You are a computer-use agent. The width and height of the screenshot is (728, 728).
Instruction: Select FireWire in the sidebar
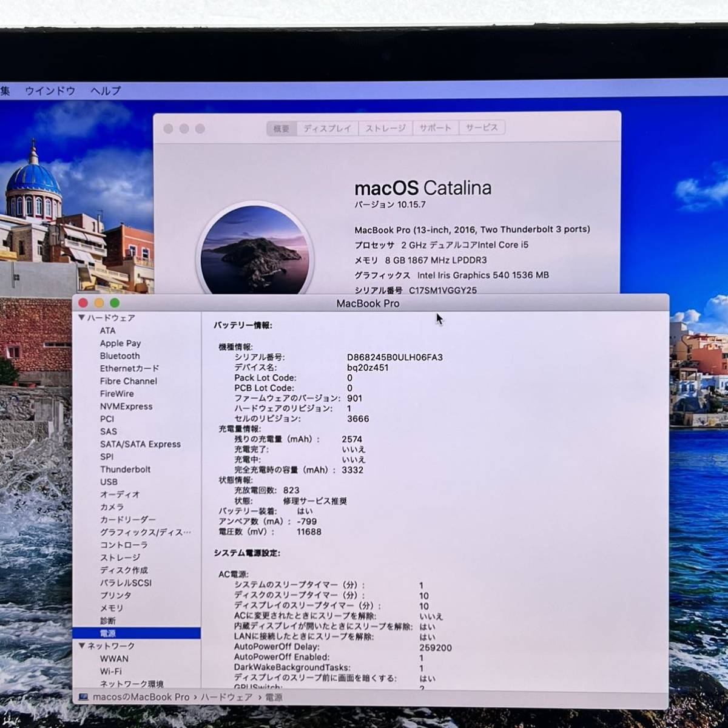[116, 394]
